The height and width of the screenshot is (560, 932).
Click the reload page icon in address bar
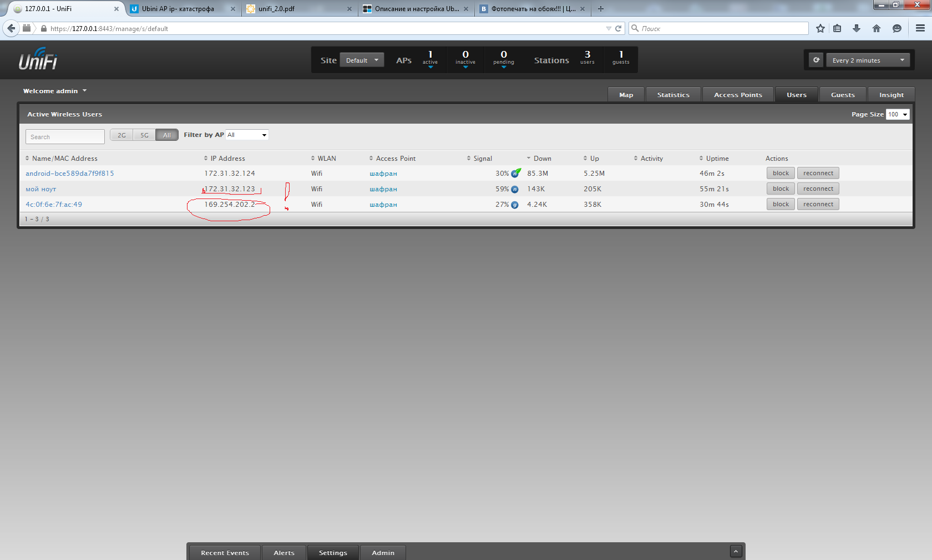[x=619, y=28]
